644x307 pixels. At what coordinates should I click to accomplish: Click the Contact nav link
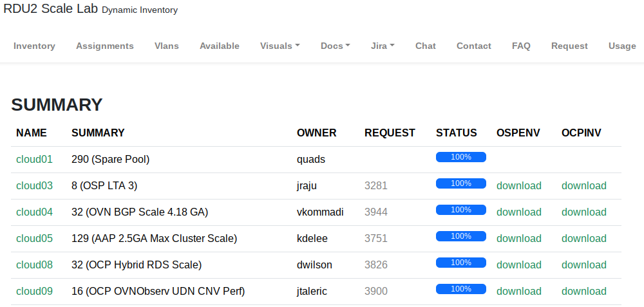tap(474, 46)
